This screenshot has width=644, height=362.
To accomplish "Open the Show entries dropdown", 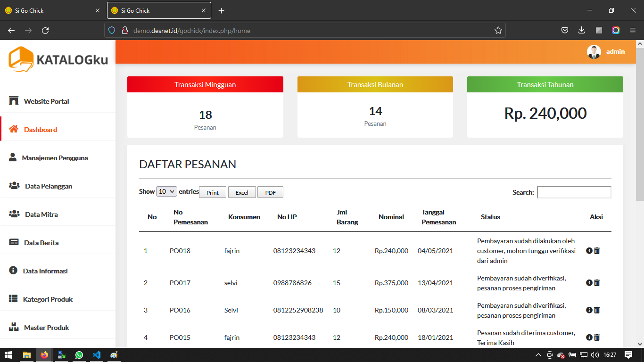I will coord(166,191).
